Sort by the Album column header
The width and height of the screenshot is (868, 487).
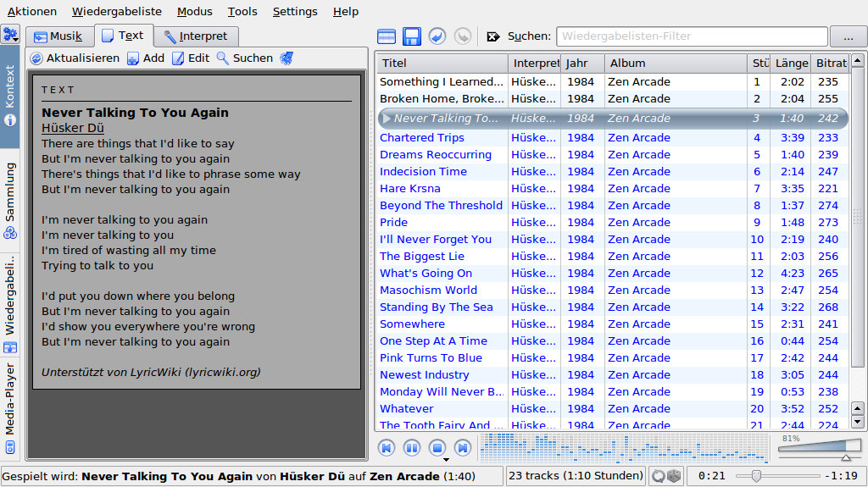[676, 63]
